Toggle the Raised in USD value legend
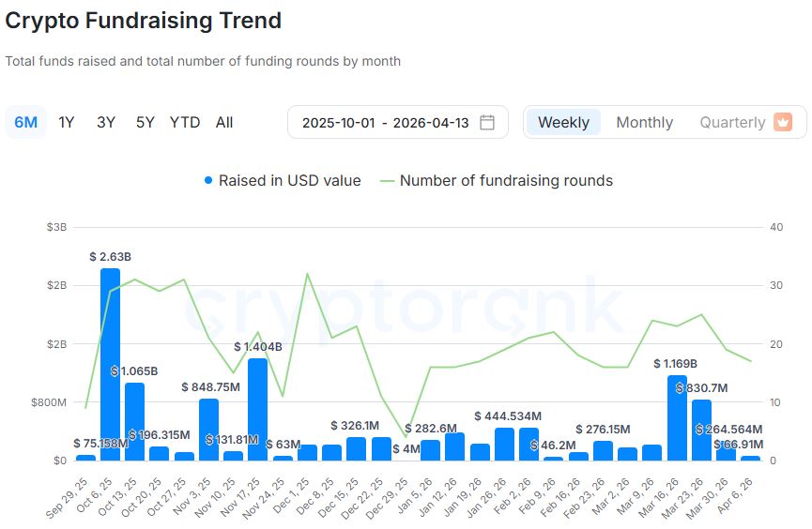812x529 pixels. coord(282,181)
